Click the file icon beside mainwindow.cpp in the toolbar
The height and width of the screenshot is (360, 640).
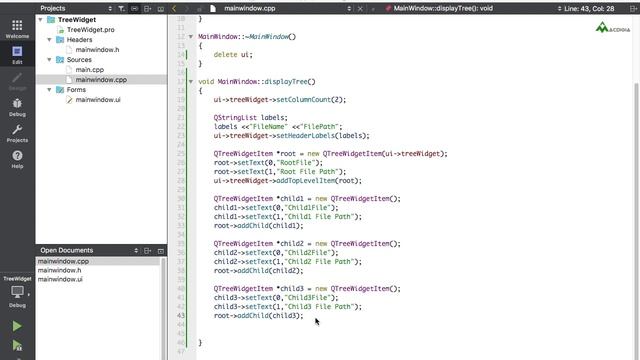point(213,9)
